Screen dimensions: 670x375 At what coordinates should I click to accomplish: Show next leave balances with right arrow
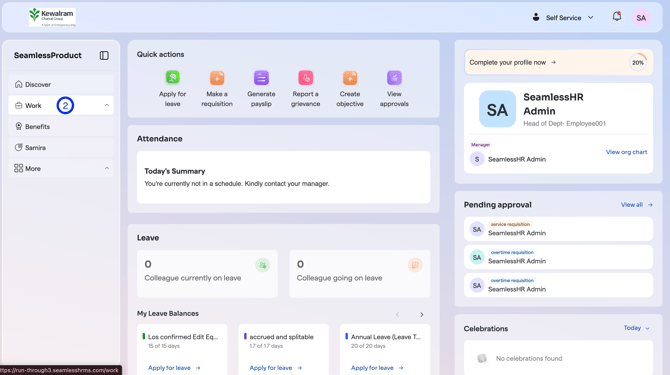pos(422,315)
